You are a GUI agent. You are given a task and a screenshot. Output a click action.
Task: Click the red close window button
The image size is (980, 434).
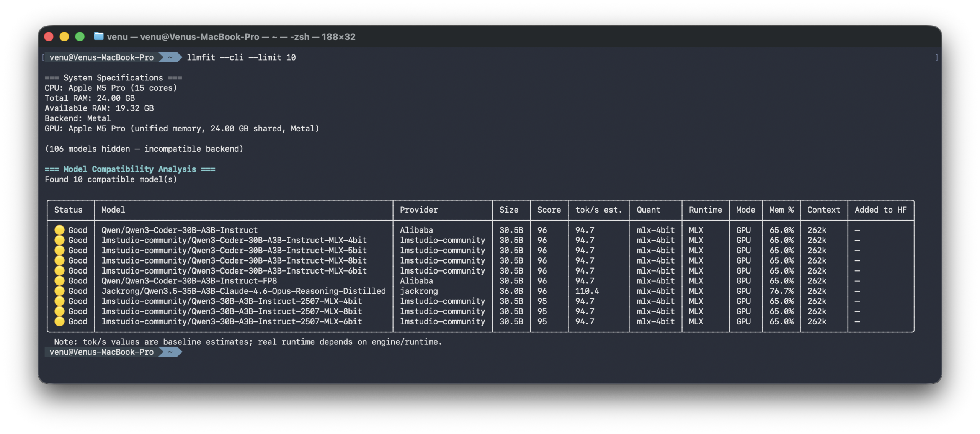coord(49,37)
